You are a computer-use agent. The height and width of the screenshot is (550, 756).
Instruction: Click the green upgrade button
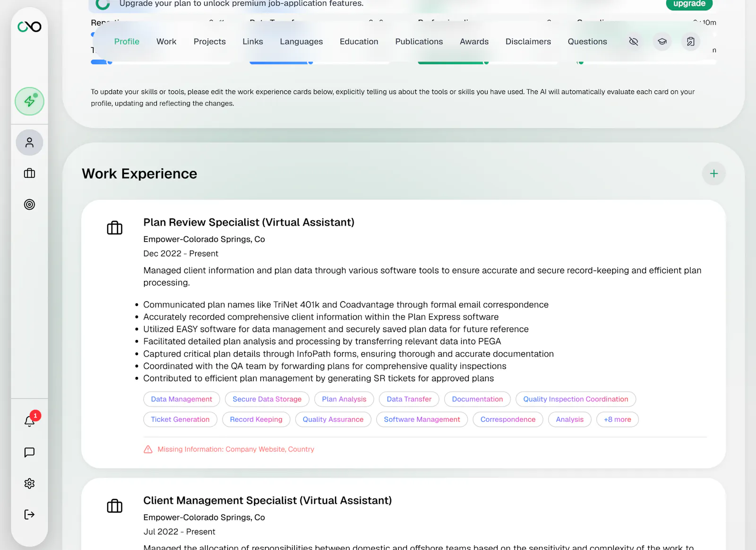tap(689, 4)
